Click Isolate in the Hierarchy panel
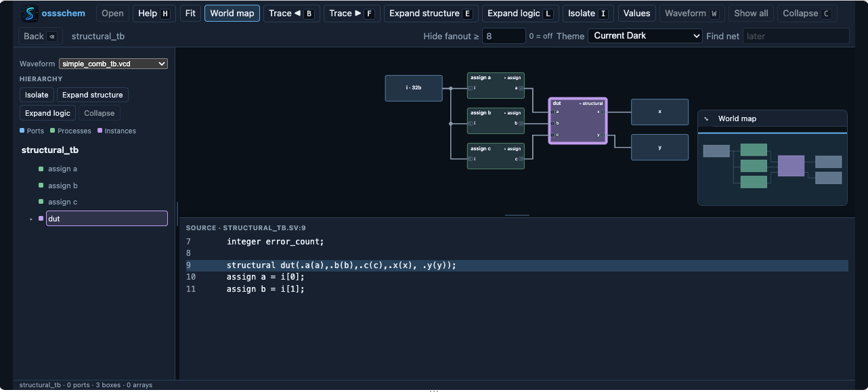 pos(37,95)
